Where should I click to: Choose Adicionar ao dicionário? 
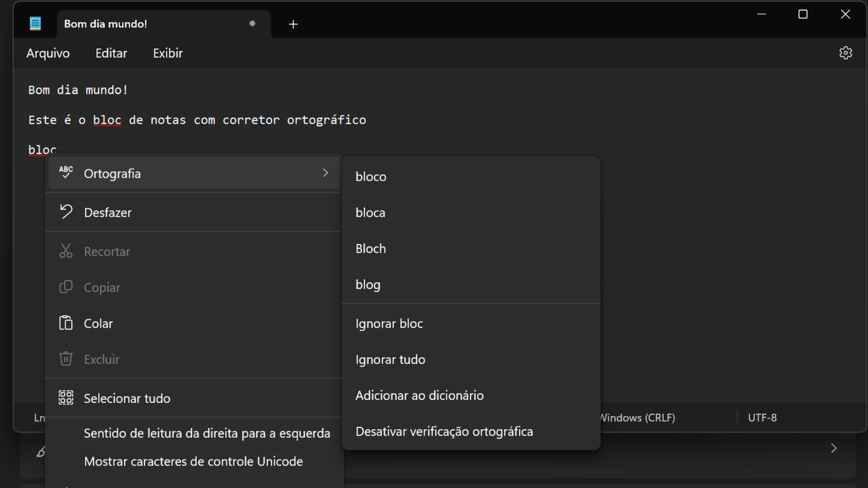471,395
